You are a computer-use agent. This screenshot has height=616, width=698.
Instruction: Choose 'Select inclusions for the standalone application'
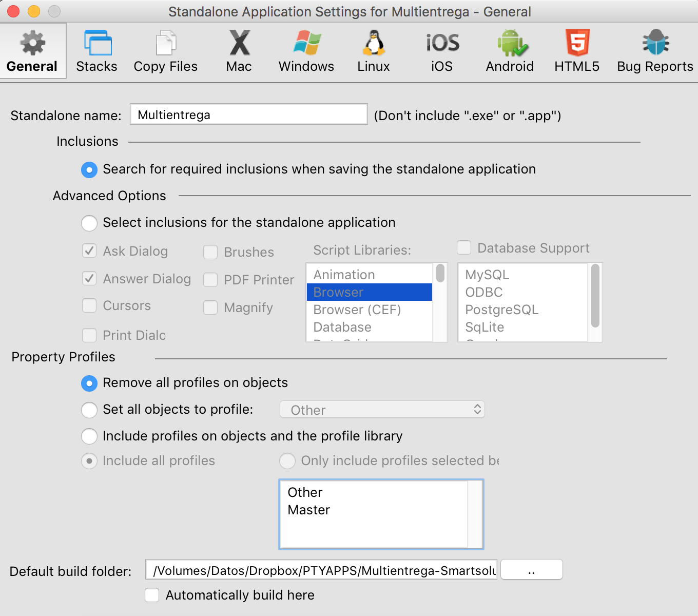click(89, 223)
